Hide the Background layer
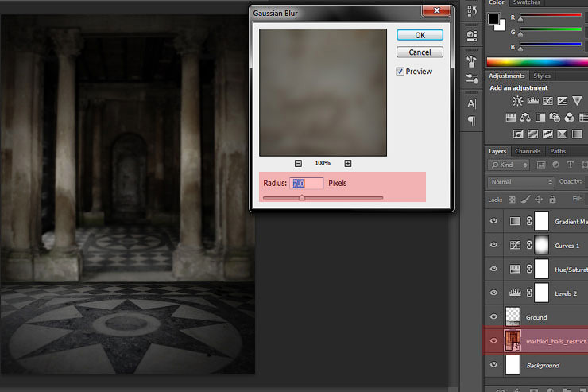Viewport: 588px width, 392px height. coord(494,365)
